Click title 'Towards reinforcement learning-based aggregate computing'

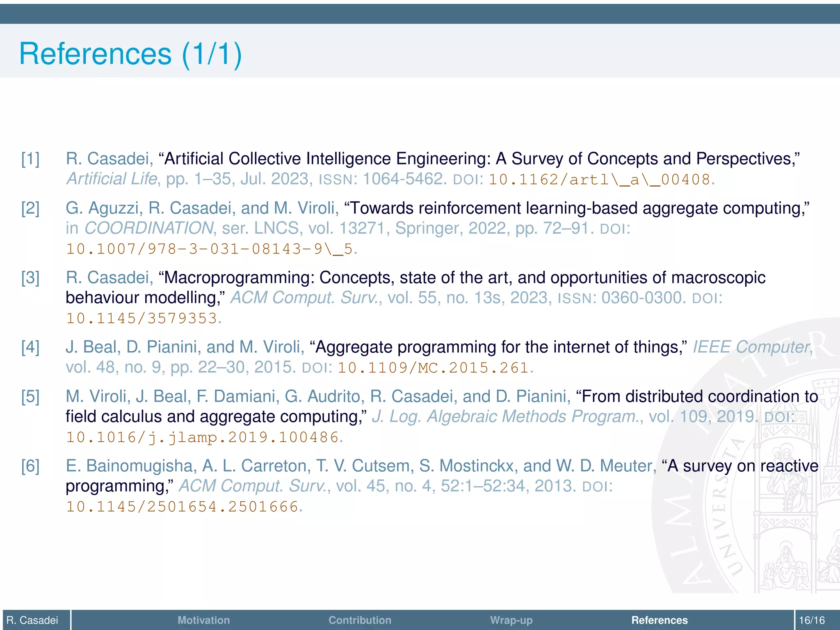click(577, 208)
